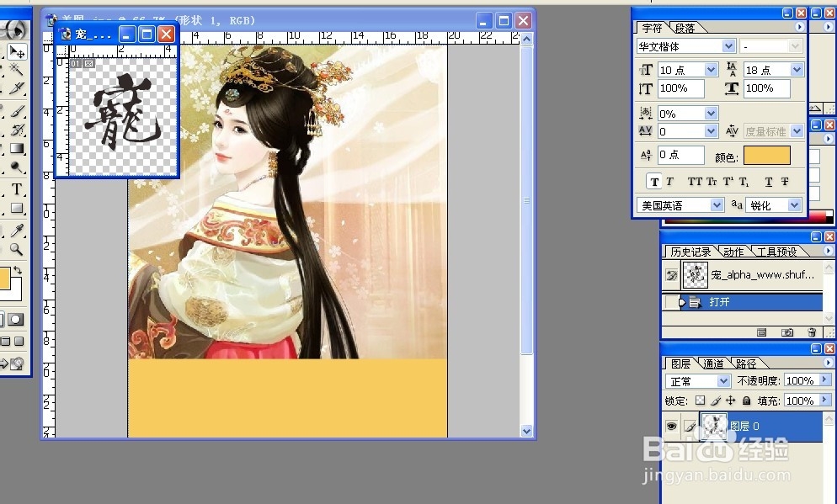Create a new history snapshot with the camera icon
This screenshot has height=504, width=837.
786,332
